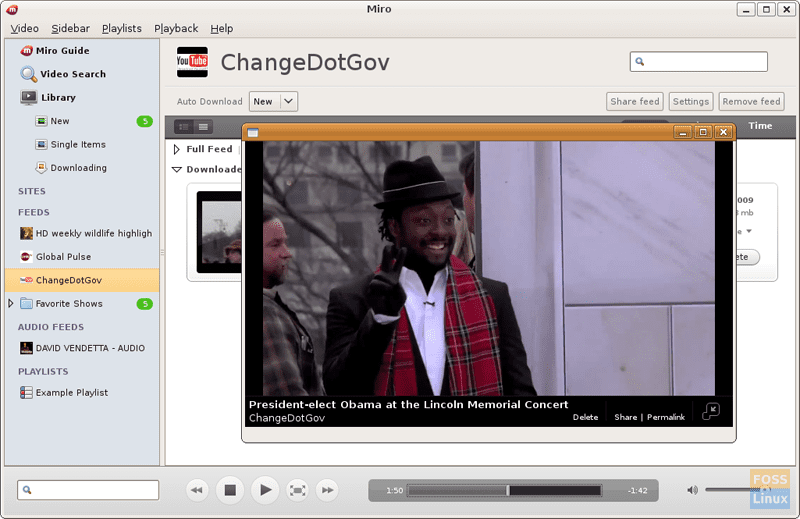Screen dimensions: 800x519
Task: Collapse the Downloaded section
Action: [177, 169]
